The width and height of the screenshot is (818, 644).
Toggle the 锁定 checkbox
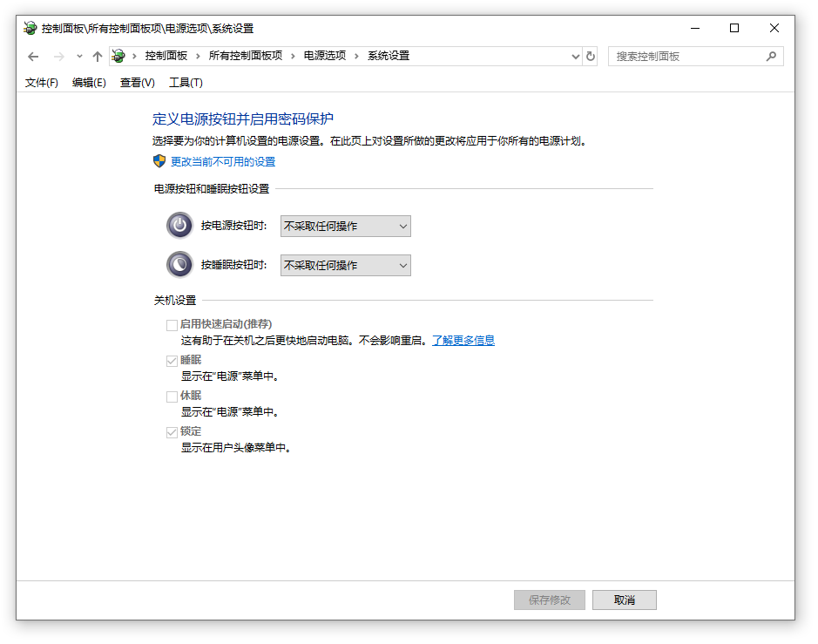point(172,432)
